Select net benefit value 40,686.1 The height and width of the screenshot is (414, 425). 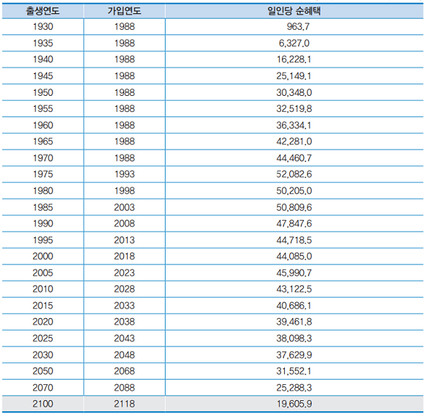[294, 305]
